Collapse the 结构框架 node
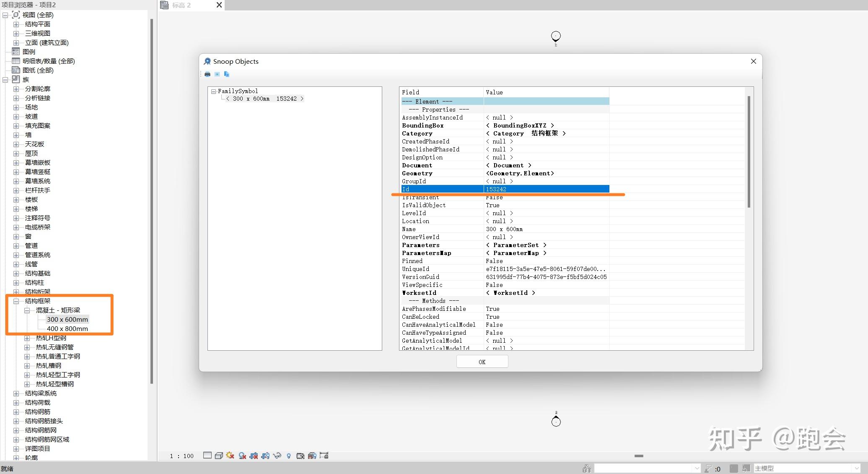The height and width of the screenshot is (474, 868). [16, 301]
